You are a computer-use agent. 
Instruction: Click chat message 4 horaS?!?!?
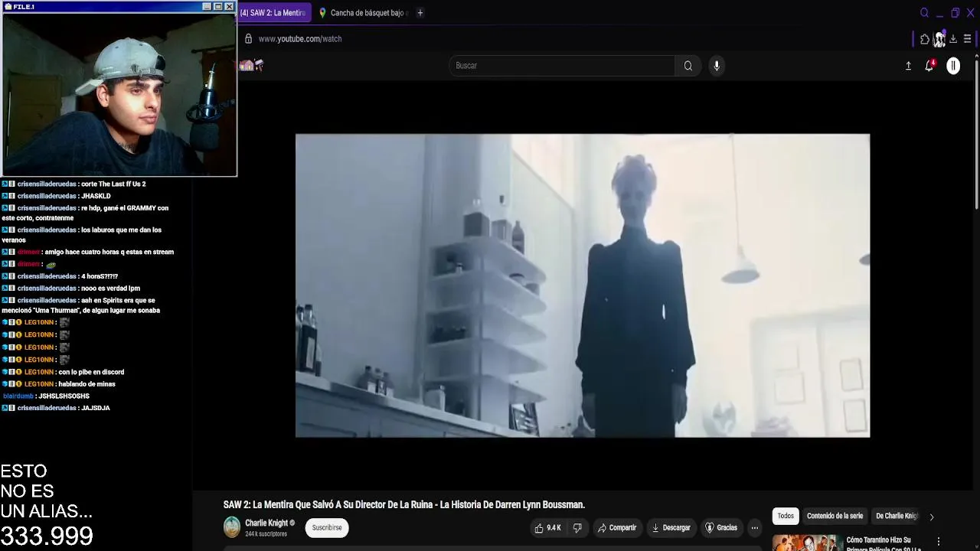[x=99, y=276]
